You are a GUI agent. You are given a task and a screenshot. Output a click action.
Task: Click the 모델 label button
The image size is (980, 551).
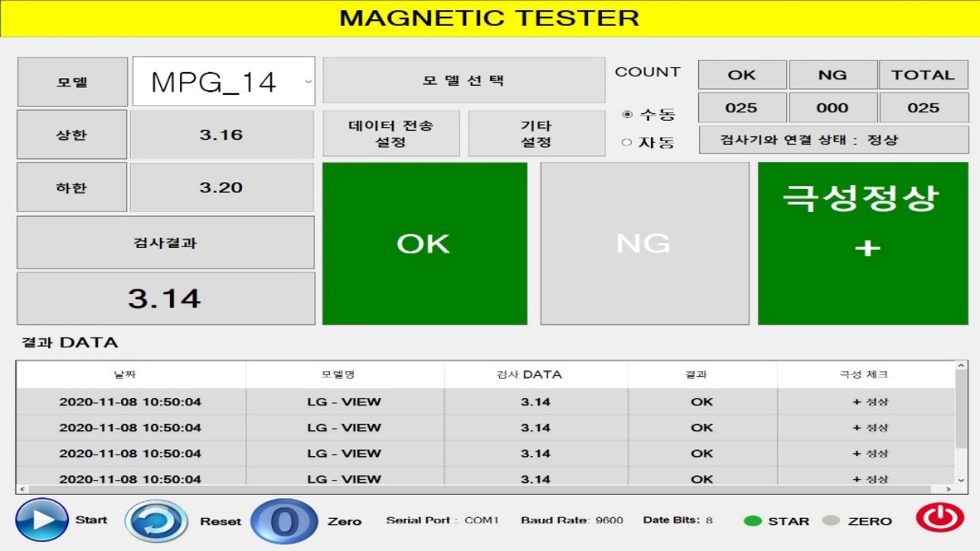[x=72, y=81]
